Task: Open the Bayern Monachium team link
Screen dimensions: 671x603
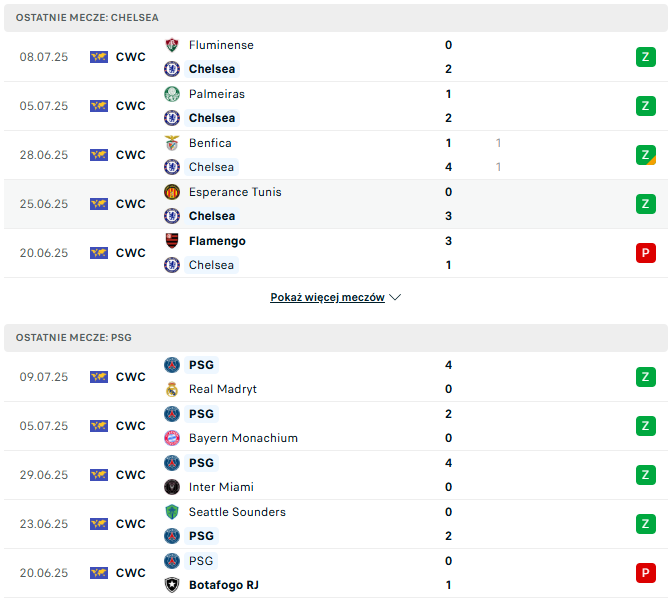Action: click(x=243, y=438)
